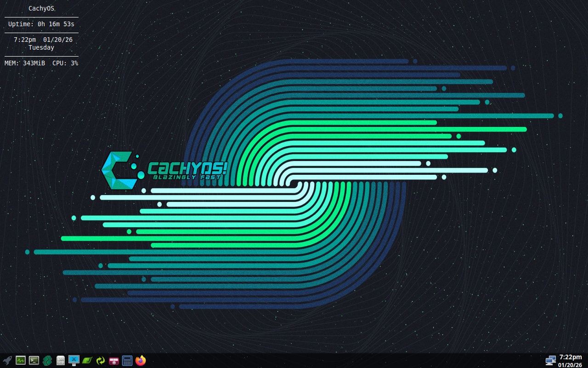Click the 7:22pm taskbar clock

tap(570, 357)
